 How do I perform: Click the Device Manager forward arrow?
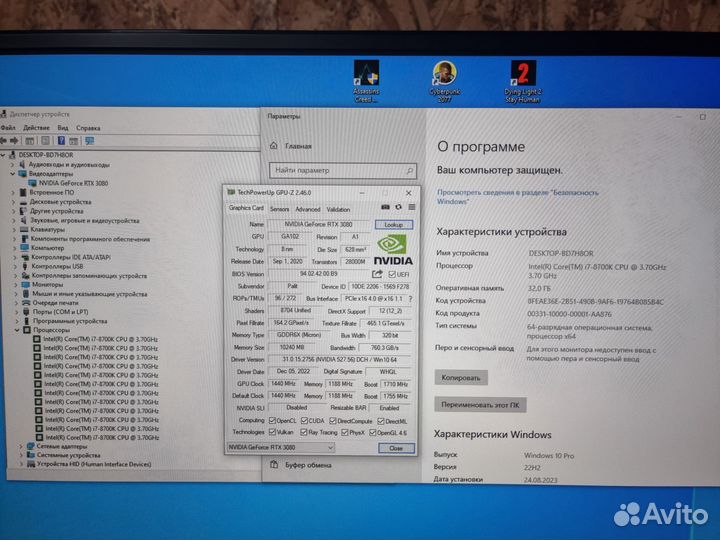(x=14, y=141)
